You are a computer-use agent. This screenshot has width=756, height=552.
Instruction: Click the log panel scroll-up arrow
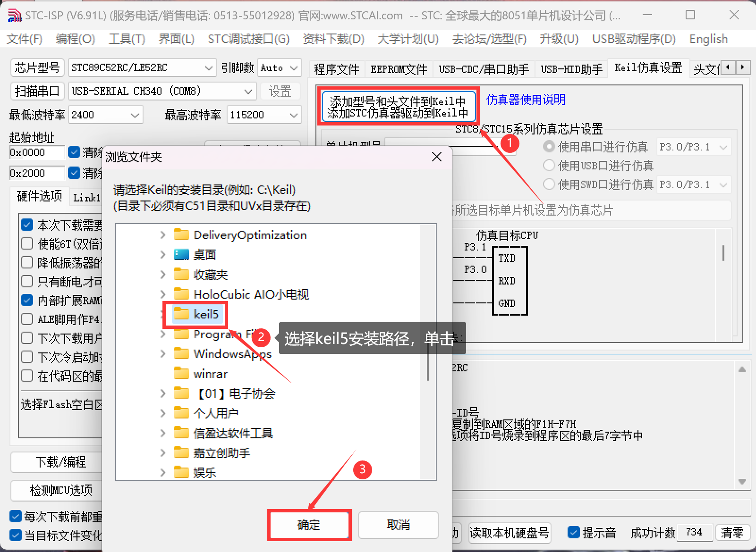click(x=742, y=369)
